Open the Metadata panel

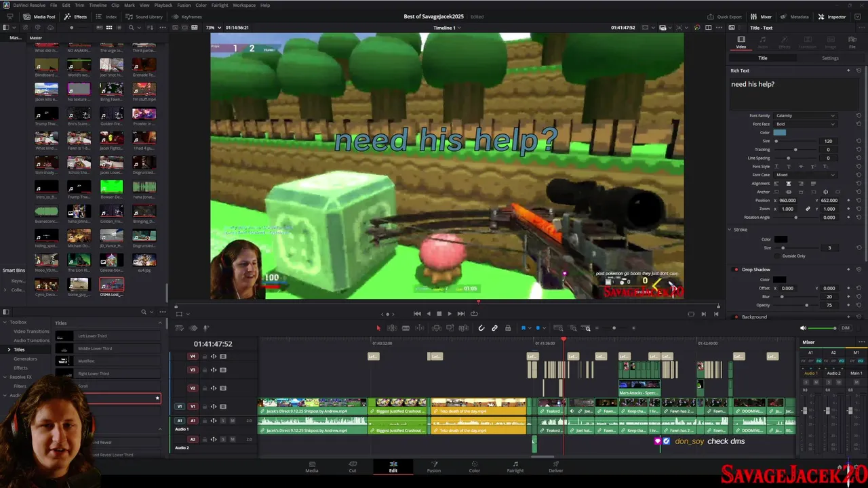tap(795, 16)
